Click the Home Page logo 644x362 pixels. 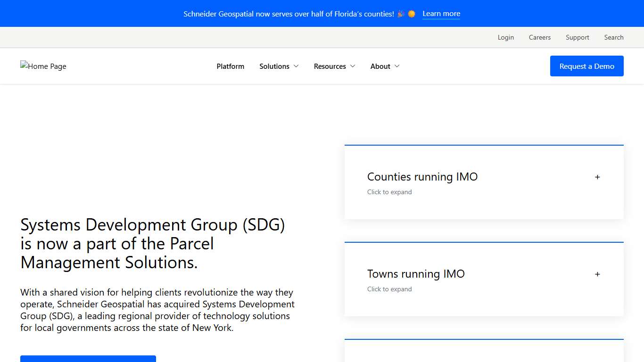(x=43, y=66)
